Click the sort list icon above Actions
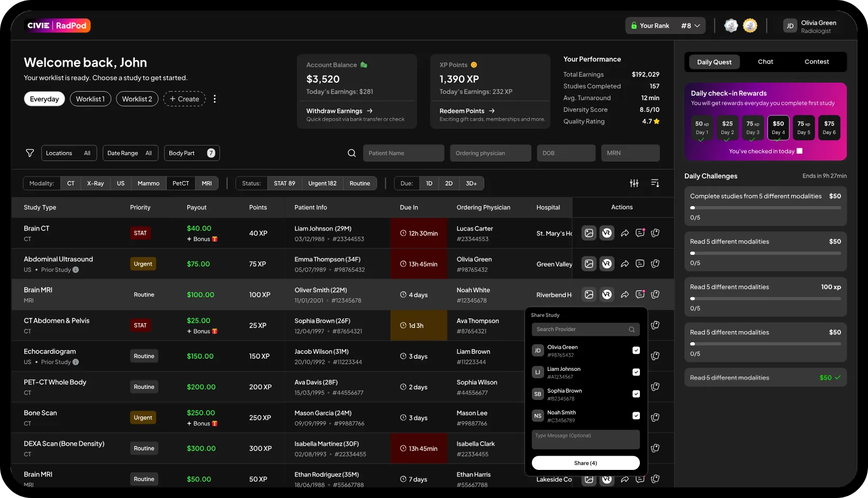The height and width of the screenshot is (498, 868). pos(655,183)
